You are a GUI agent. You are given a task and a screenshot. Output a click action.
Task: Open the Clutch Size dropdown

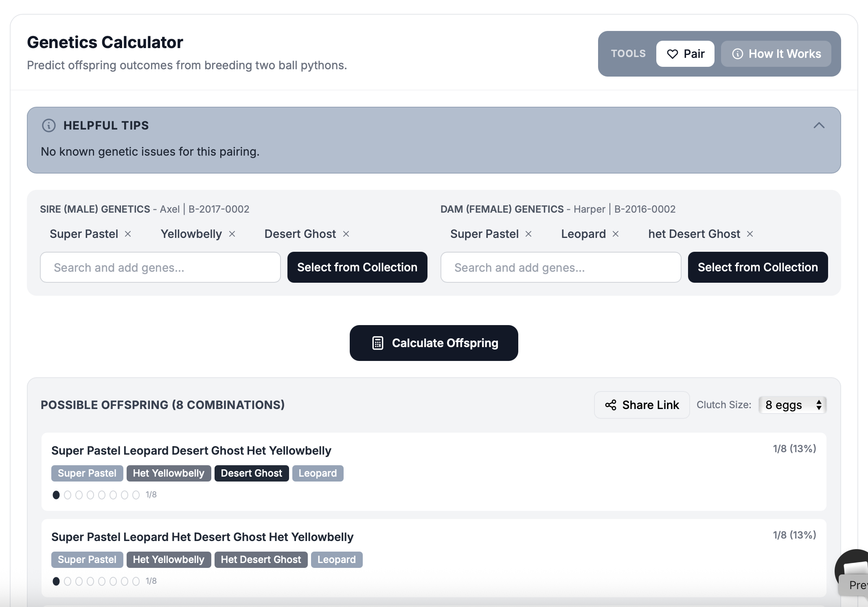click(x=792, y=405)
